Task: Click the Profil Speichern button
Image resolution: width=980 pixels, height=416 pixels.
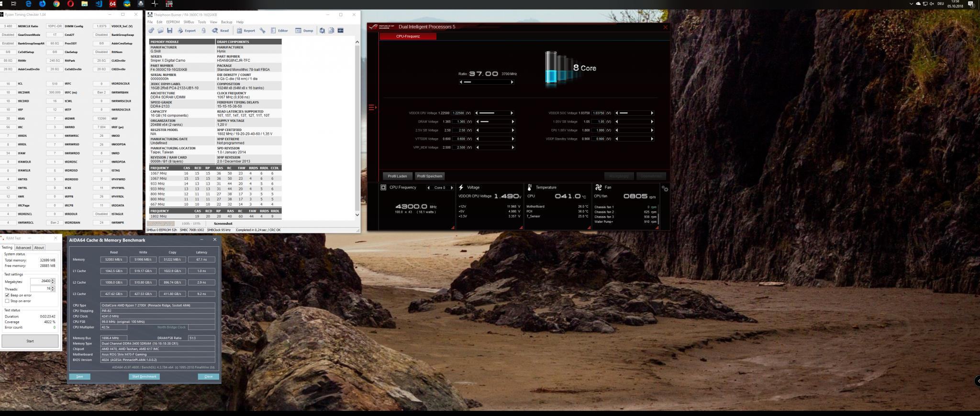Action: pyautogui.click(x=430, y=176)
